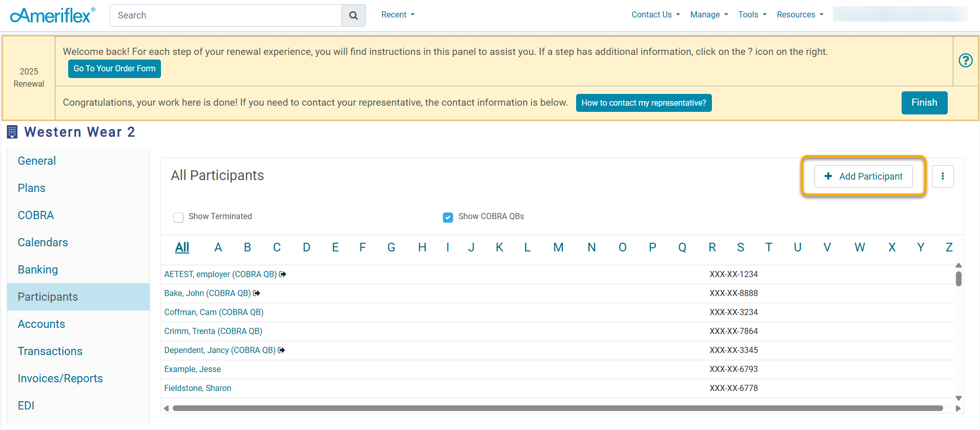Open participant Coffman, Cam
The width and height of the screenshot is (980, 430).
pyautogui.click(x=214, y=312)
